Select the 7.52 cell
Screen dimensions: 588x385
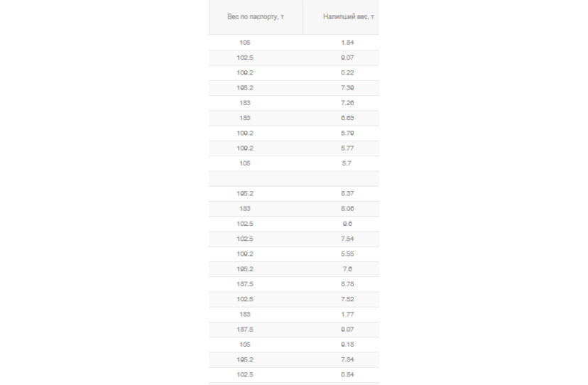(x=347, y=299)
